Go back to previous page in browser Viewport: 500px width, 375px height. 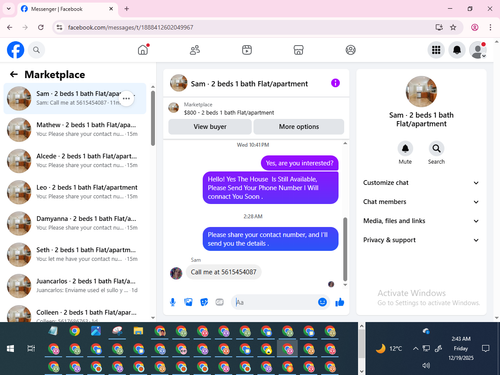coord(10,27)
